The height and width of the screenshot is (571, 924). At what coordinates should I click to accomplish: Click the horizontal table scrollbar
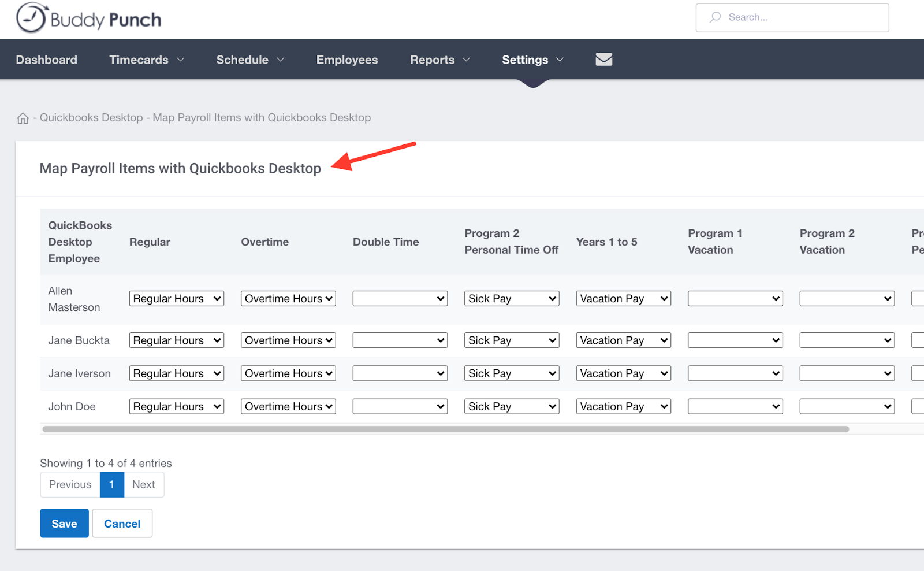coord(445,429)
